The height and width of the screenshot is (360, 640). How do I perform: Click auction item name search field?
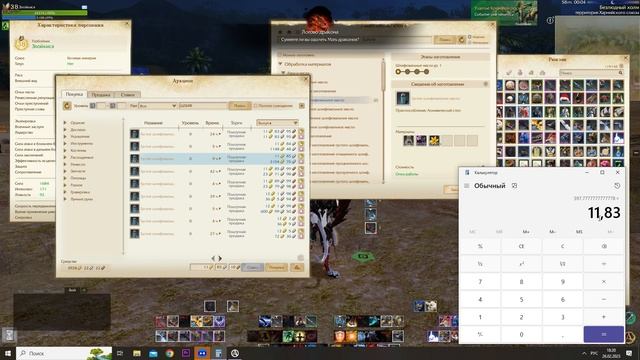pyautogui.click(x=203, y=106)
